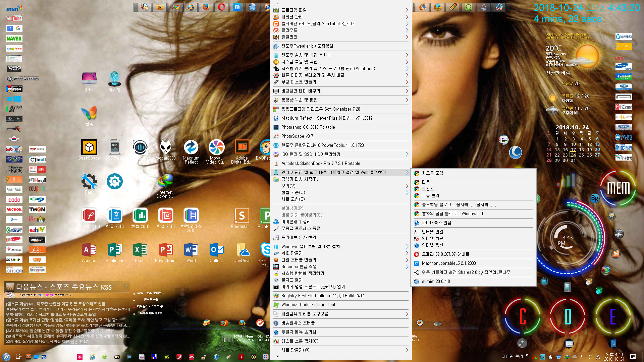The image size is (644, 362).
Task: Expand 동영상 녹화 및 편집 submenu arrow
Action: click(x=407, y=100)
